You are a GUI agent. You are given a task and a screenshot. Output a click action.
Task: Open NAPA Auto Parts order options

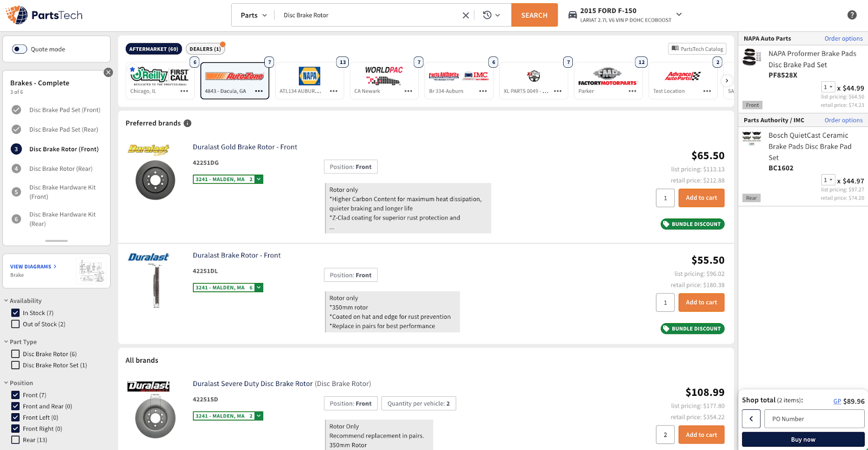pos(844,38)
